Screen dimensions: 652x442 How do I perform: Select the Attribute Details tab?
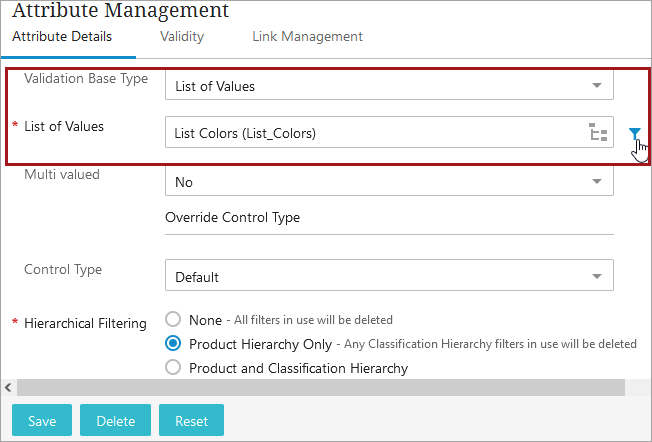pyautogui.click(x=62, y=37)
